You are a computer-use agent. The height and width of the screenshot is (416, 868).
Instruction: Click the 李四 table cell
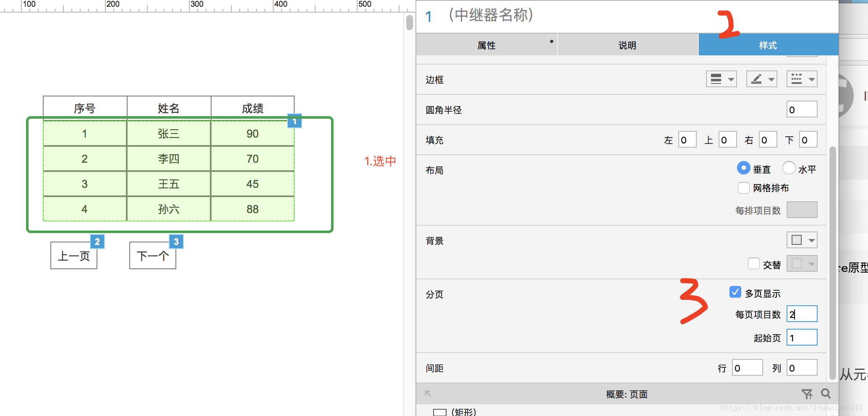click(169, 159)
